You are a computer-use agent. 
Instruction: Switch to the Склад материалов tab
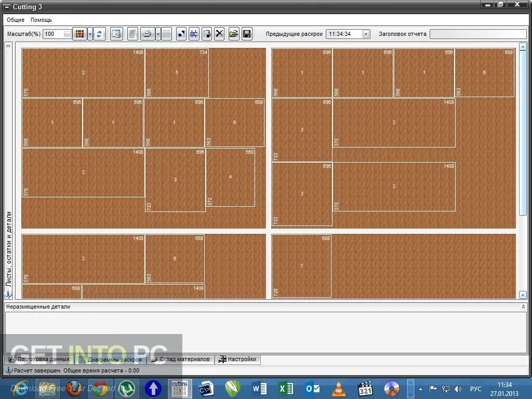coord(180,359)
